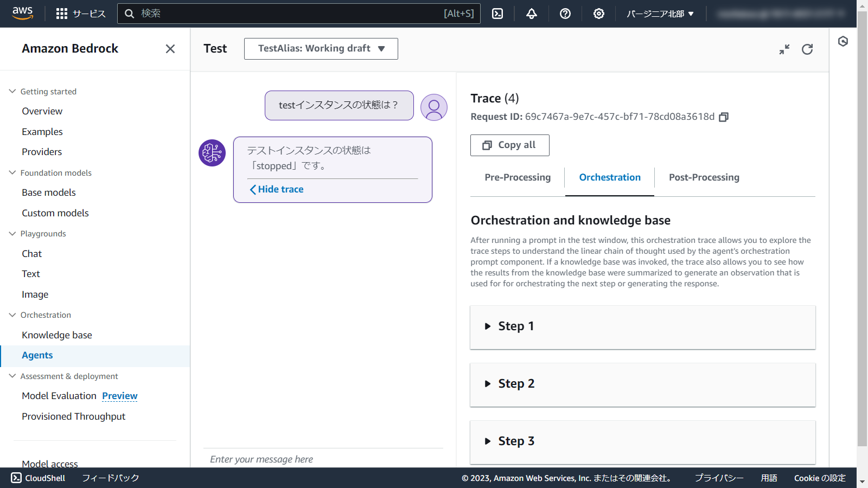Click the Copy all button

click(509, 145)
